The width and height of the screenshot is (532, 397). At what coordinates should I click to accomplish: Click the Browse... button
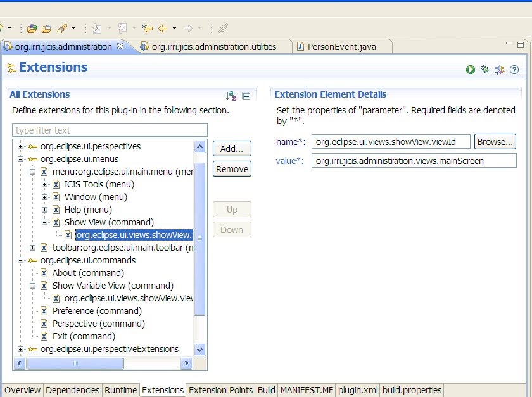tap(495, 142)
